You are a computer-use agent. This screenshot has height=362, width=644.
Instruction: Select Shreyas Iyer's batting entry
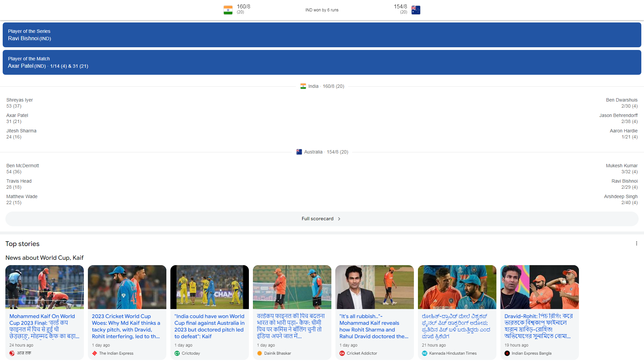coord(19,103)
